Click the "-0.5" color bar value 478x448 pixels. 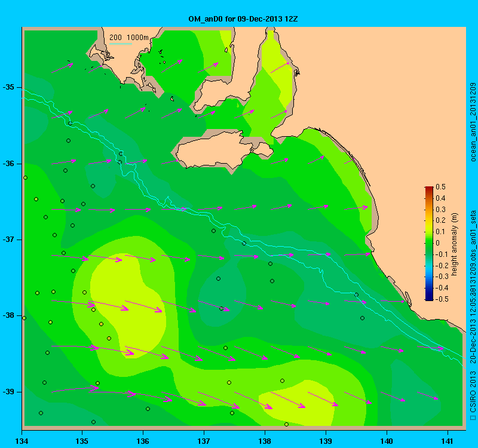tap(441, 299)
